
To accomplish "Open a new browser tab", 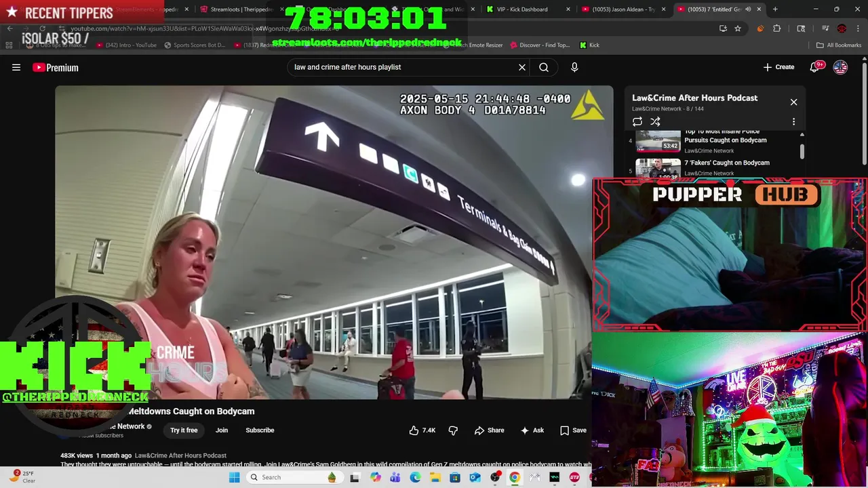I will (775, 9).
